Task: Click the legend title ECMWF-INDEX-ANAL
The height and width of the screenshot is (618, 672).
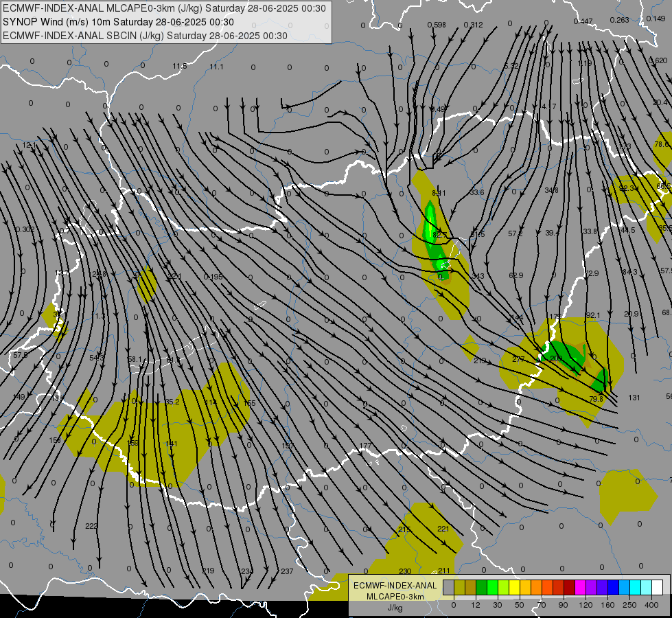Action: pyautogui.click(x=395, y=586)
